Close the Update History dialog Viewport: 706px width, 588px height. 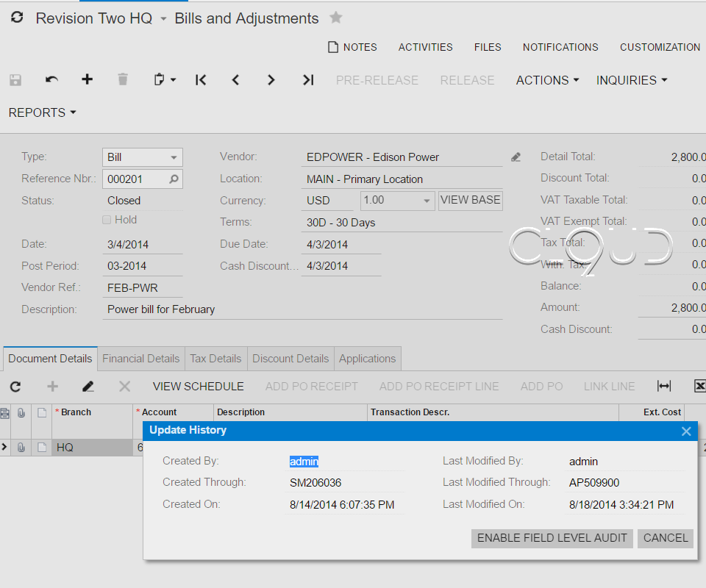(686, 431)
